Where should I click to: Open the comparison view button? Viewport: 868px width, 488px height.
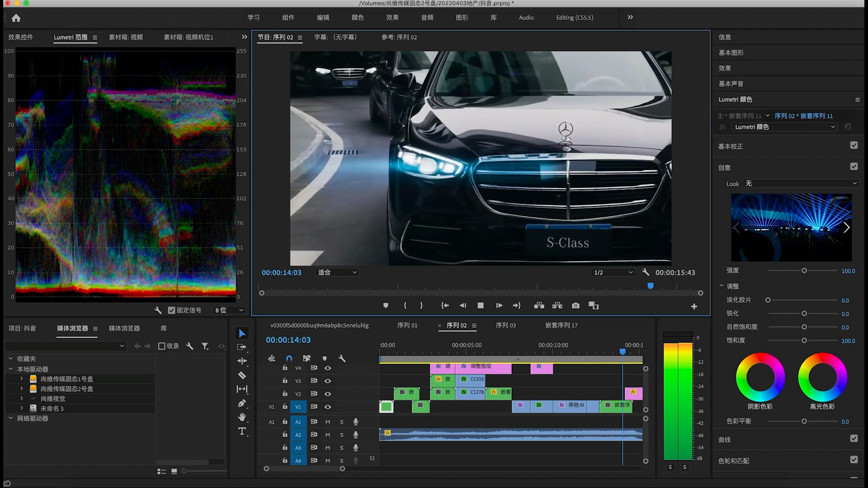pyautogui.click(x=594, y=306)
